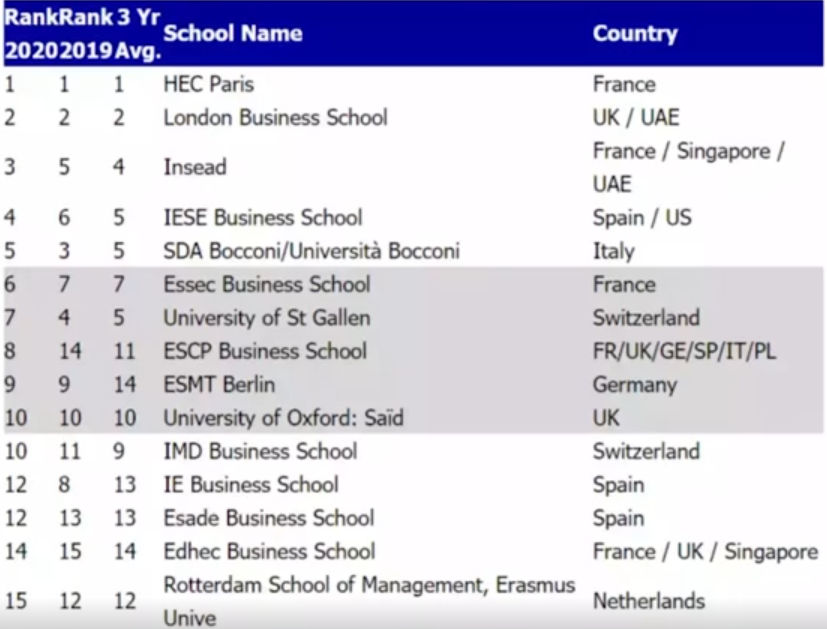Click the School Name column header

coord(233,33)
